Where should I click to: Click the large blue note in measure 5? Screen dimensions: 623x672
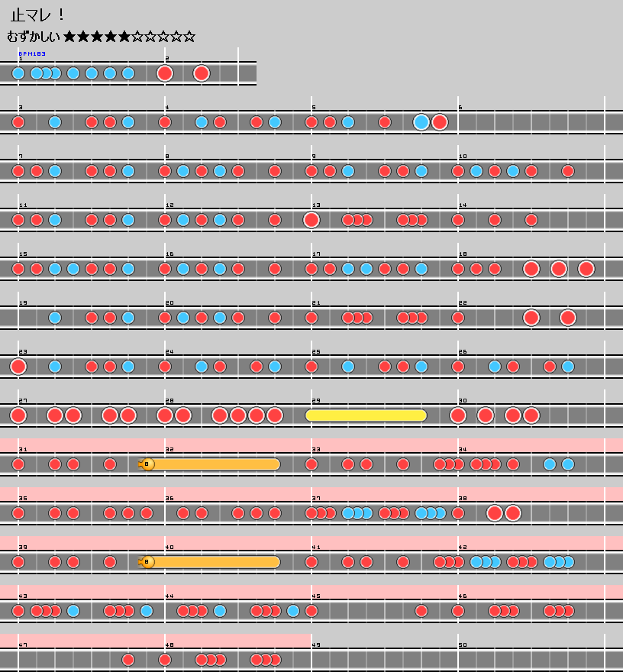[421, 122]
